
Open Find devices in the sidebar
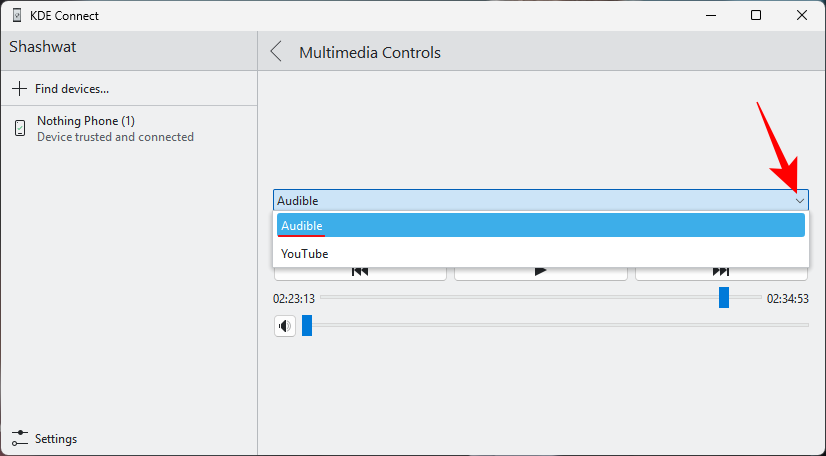71,89
